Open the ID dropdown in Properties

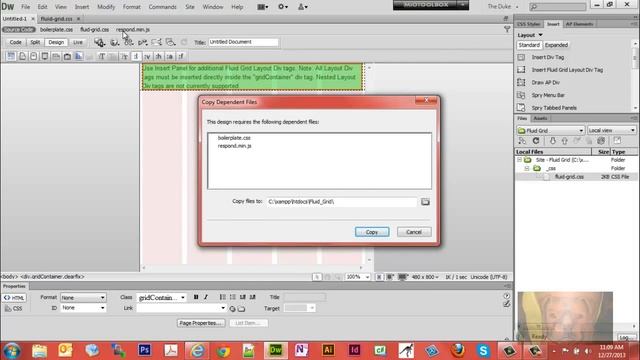83,308
